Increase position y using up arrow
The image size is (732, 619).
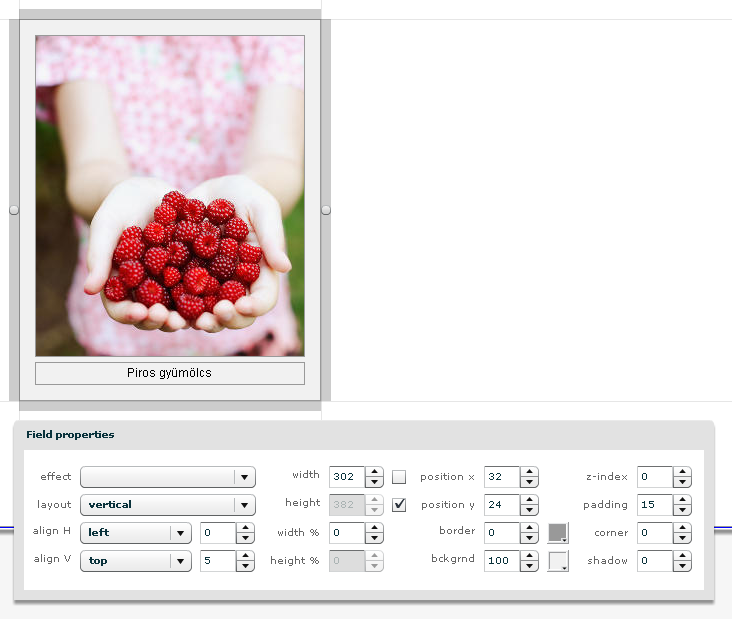tap(530, 500)
